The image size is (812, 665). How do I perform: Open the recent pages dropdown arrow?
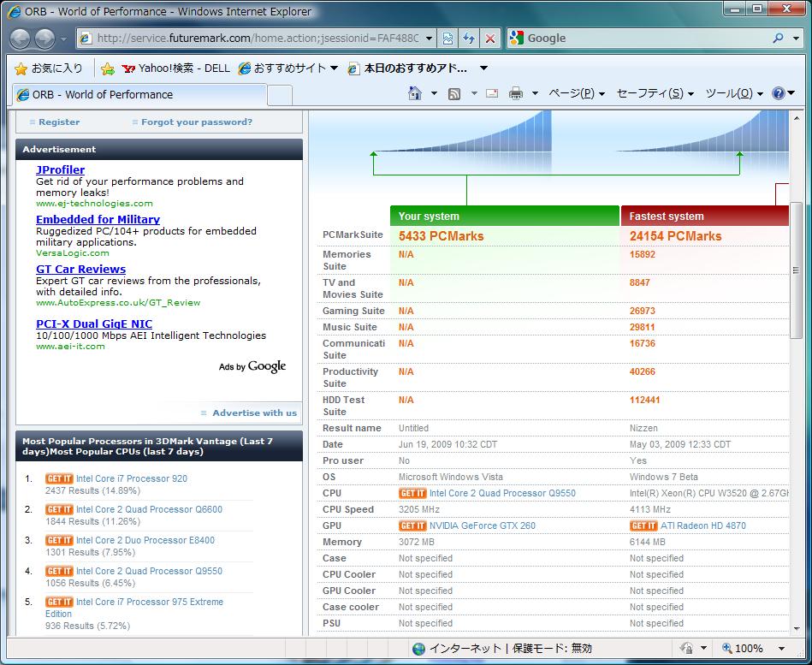(x=63, y=39)
